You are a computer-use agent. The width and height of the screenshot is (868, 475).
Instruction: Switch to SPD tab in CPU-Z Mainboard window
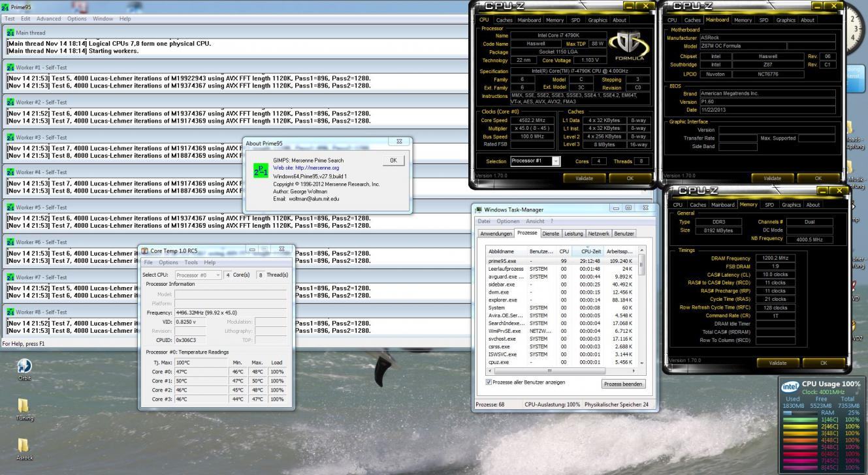pyautogui.click(x=764, y=20)
